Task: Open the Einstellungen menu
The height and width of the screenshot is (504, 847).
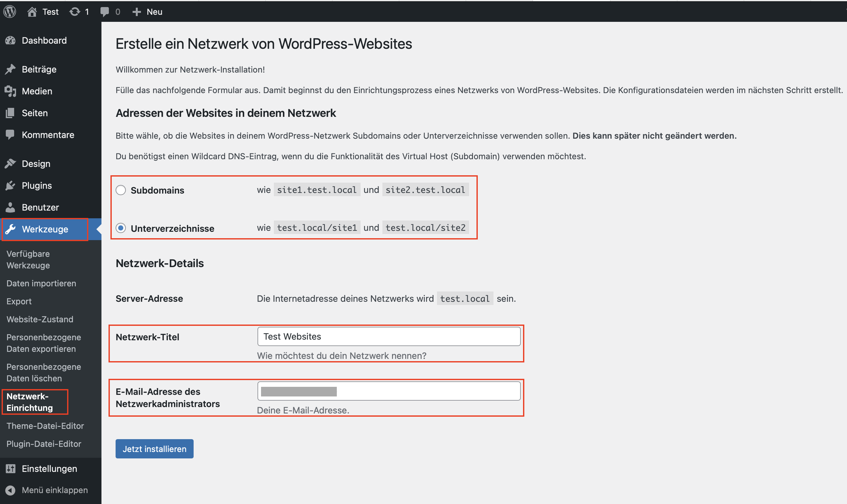Action: click(49, 469)
